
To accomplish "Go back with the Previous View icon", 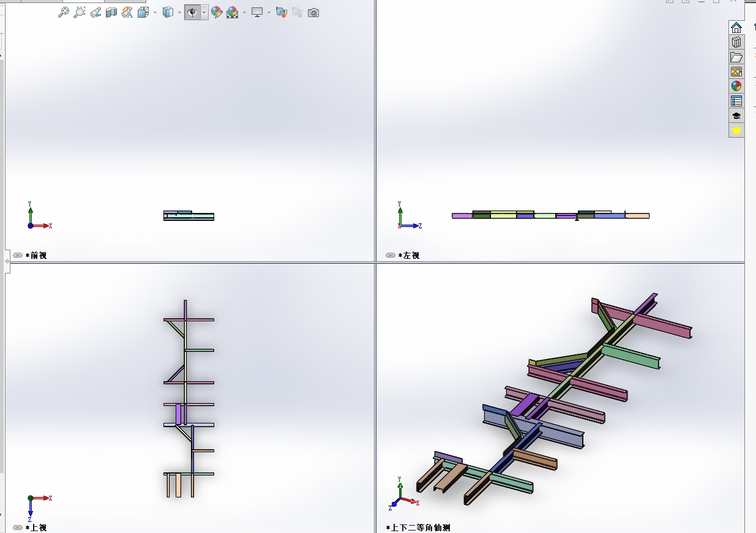I will coord(95,12).
